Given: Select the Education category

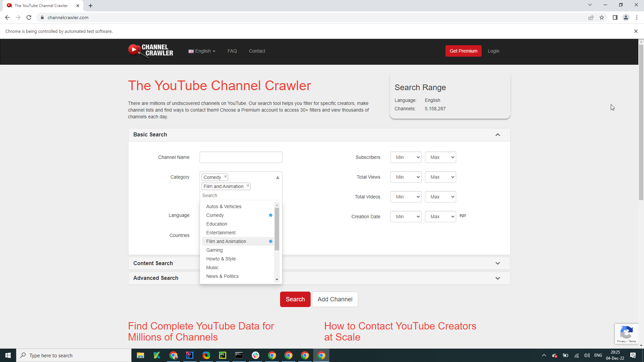Looking at the screenshot, I should point(238,224).
